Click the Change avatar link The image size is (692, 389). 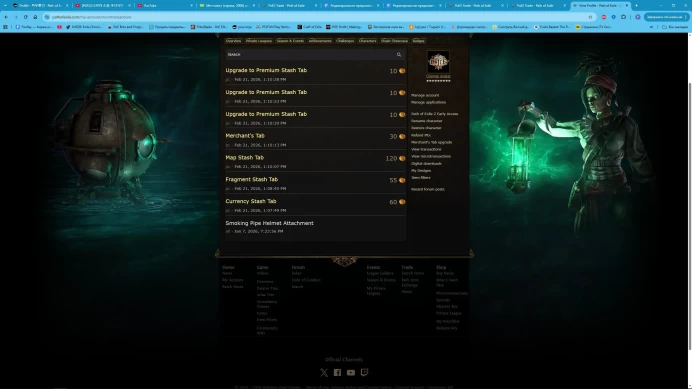click(x=438, y=76)
